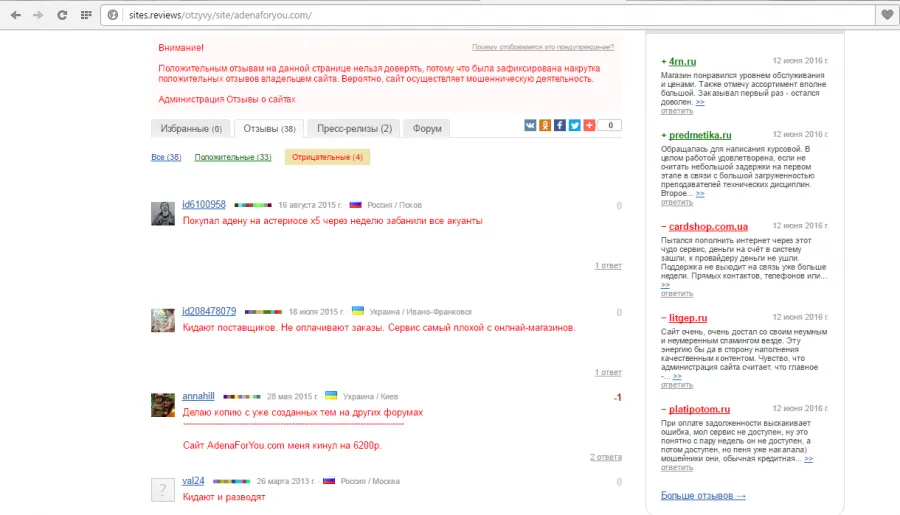Click review text 'Кидают и разводят'
The width and height of the screenshot is (900, 515).
[x=224, y=497]
